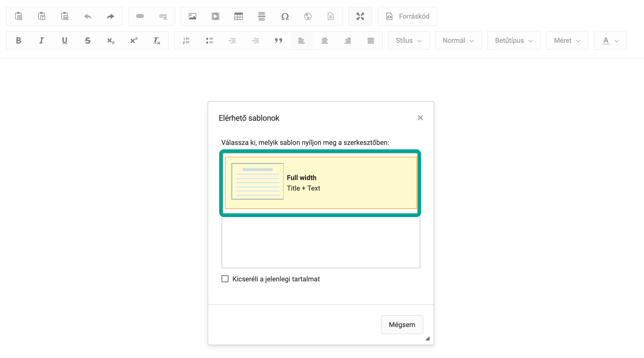Click Paste from Word icon
Screen dimensions: 644x358
(65, 16)
